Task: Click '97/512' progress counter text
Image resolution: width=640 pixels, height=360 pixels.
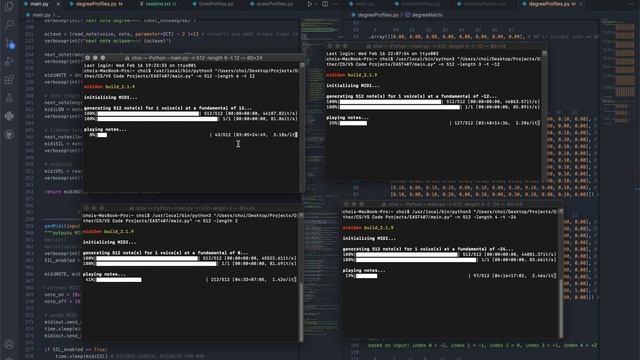Action: coord(481,276)
